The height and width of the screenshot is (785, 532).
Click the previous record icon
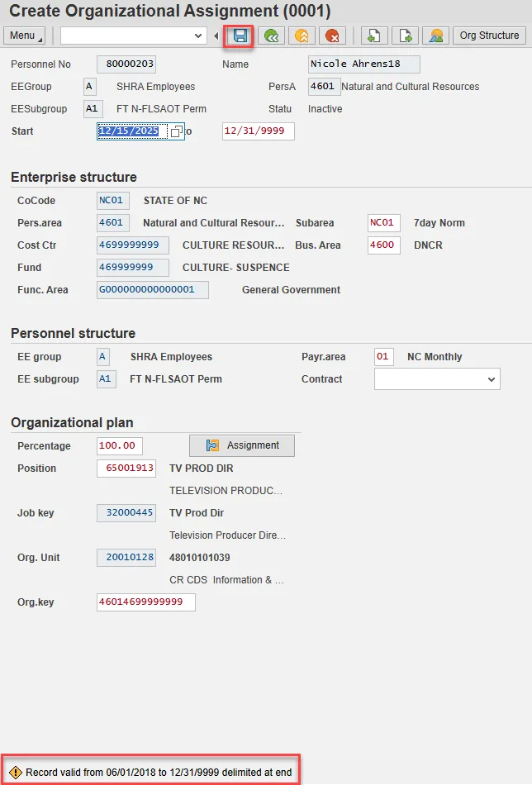click(x=374, y=36)
